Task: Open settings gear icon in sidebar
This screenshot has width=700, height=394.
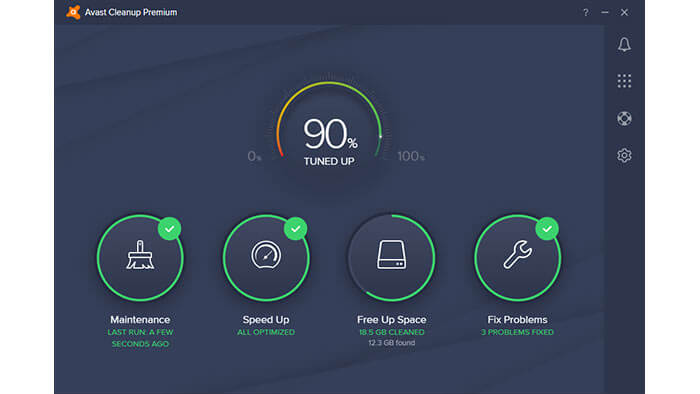Action: (x=624, y=155)
